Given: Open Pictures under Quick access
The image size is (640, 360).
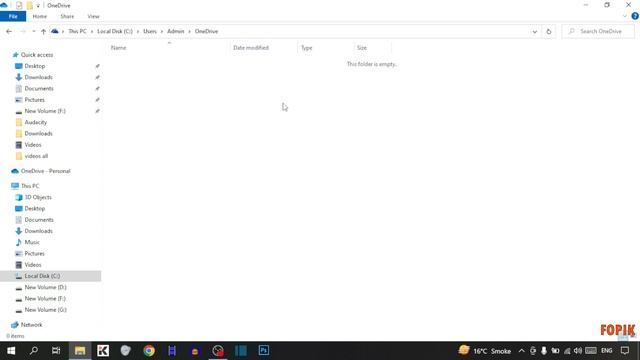Looking at the screenshot, I should [34, 100].
